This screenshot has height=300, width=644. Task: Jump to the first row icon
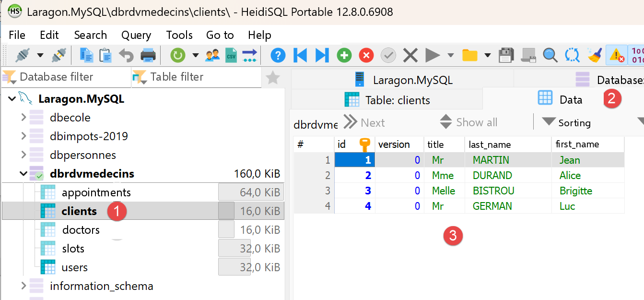point(300,55)
